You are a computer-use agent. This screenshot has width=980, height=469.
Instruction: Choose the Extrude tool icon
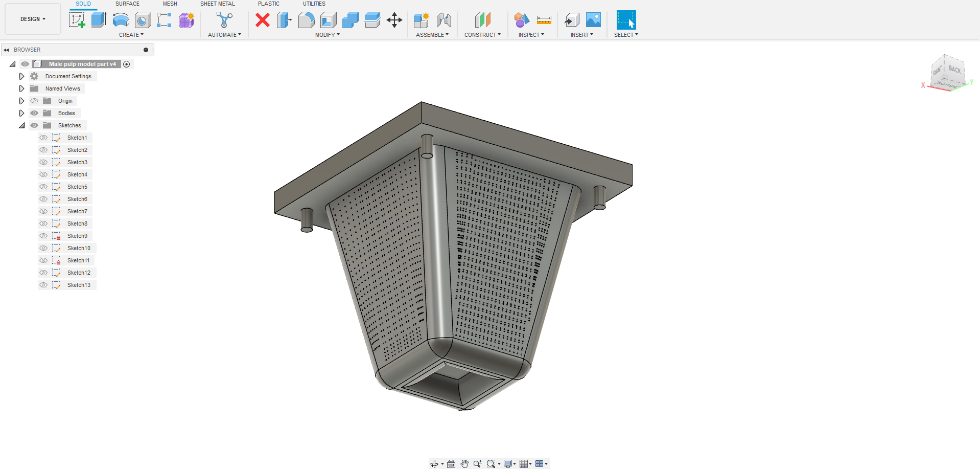point(99,20)
